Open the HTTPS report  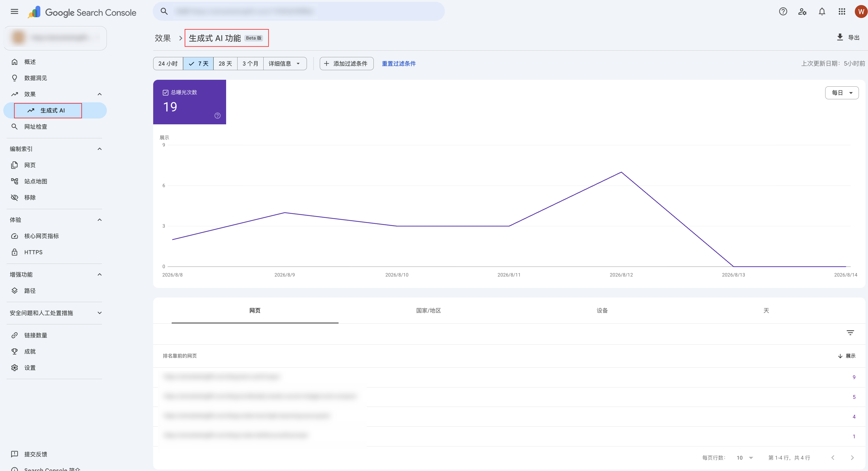point(55,252)
